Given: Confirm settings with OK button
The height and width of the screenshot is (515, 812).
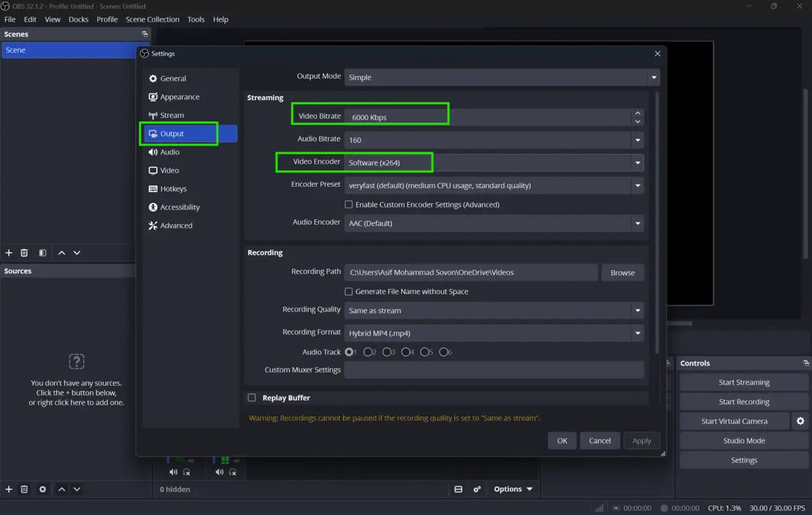Looking at the screenshot, I should click(x=562, y=441).
